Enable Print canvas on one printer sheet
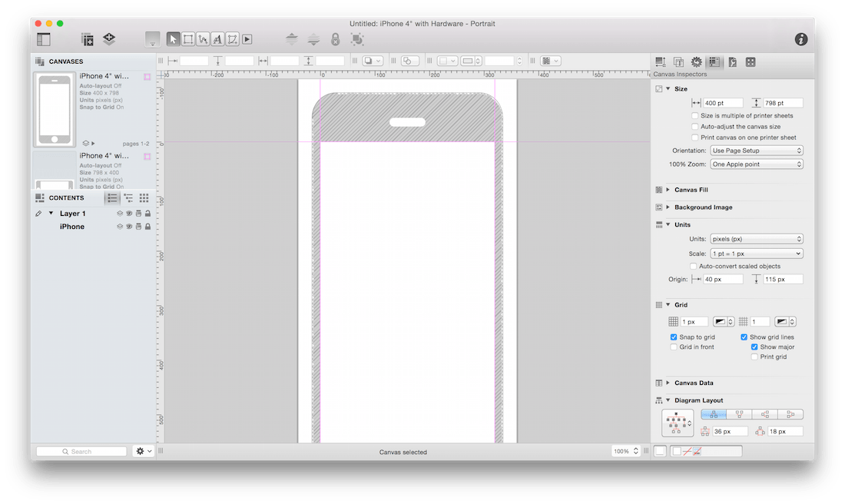The height and width of the screenshot is (504, 845). point(694,137)
